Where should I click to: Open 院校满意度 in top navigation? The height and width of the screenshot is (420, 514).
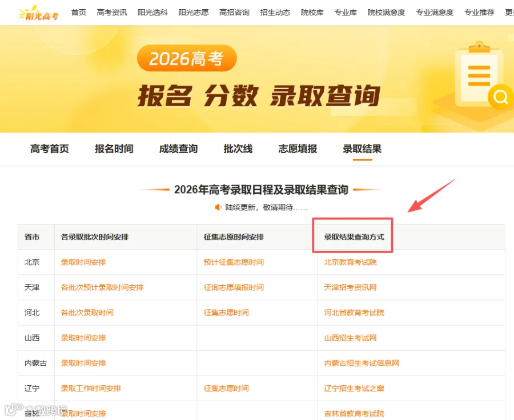click(386, 13)
